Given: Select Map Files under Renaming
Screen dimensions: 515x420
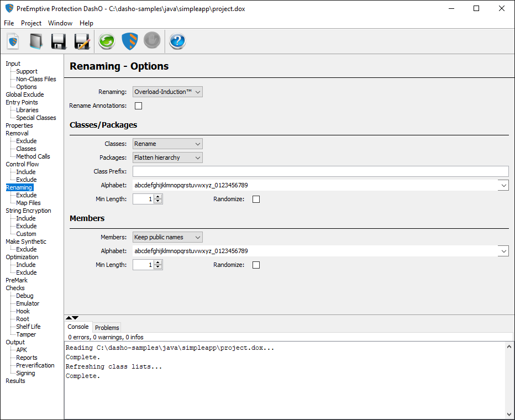Looking at the screenshot, I should pyautogui.click(x=28, y=203).
